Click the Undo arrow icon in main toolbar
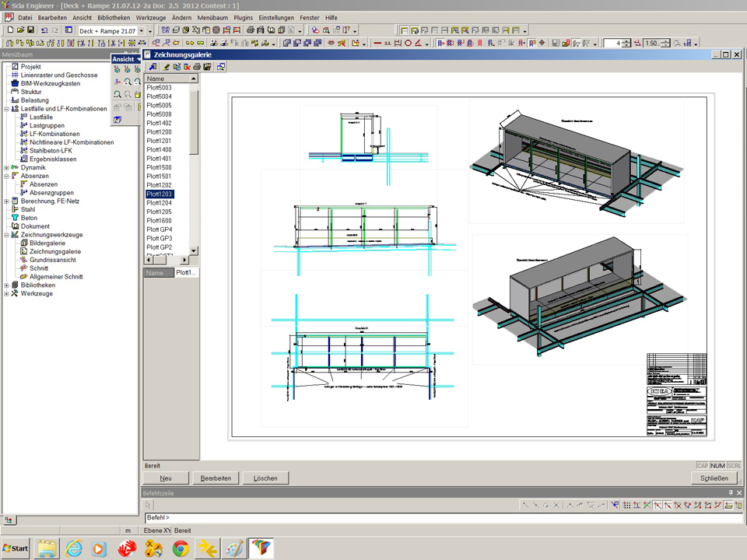Viewport: 747px width, 560px height. click(44, 30)
